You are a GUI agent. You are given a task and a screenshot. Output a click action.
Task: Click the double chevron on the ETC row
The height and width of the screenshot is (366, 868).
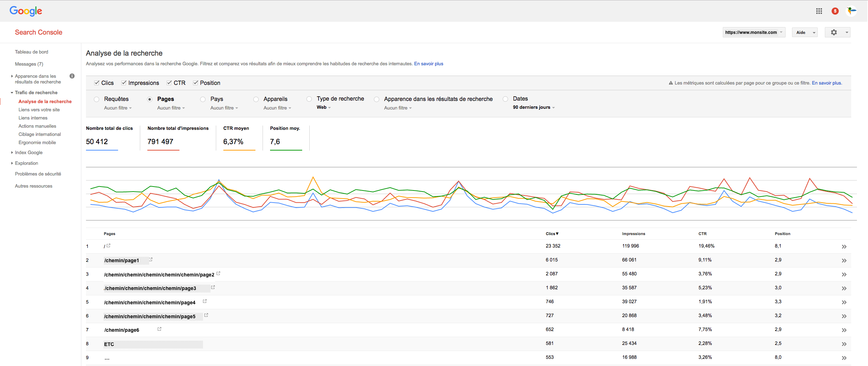[844, 344]
